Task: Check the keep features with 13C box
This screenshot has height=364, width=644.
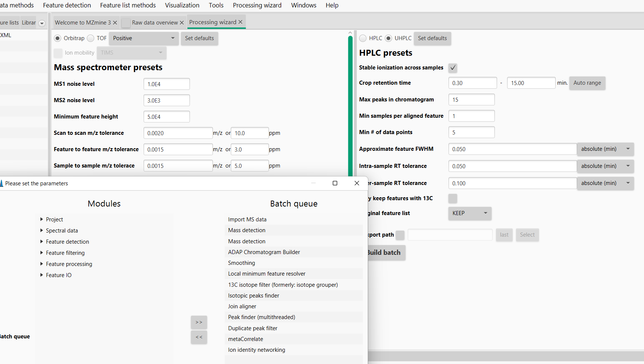Action: [453, 198]
